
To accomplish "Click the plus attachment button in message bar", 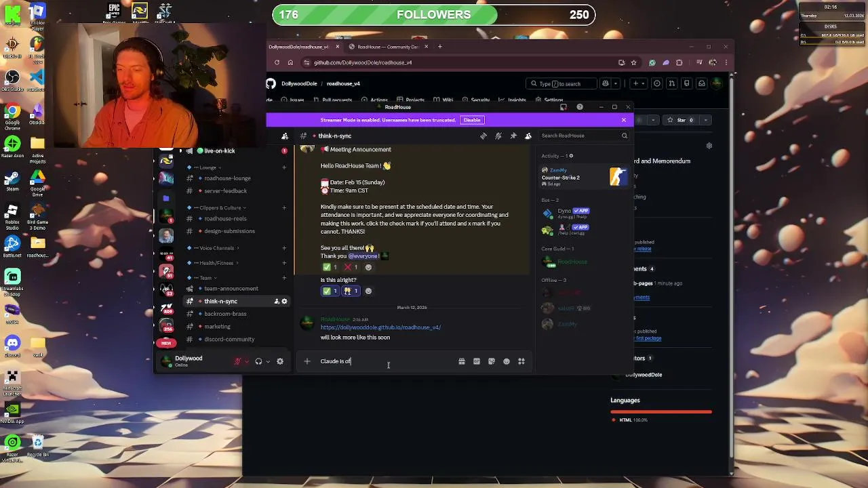I will point(307,361).
